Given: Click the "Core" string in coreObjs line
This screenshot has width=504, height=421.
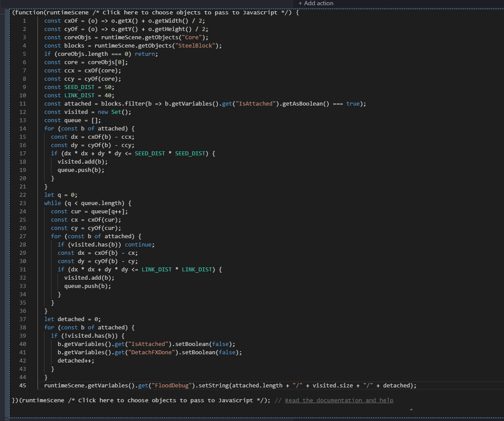Looking at the screenshot, I should click(x=192, y=38).
